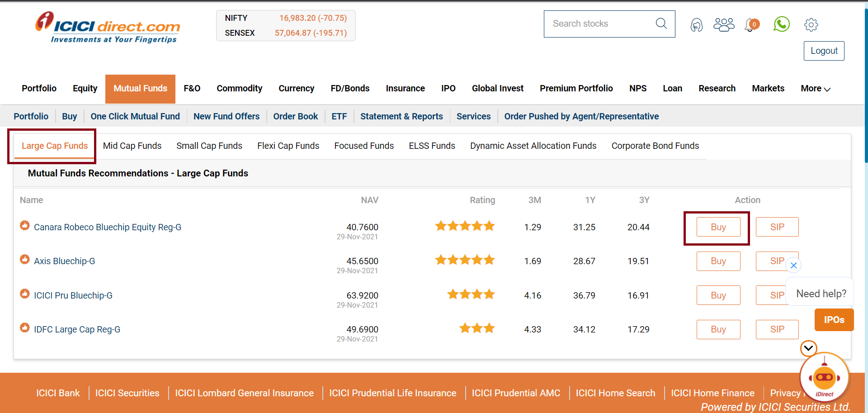Click the ICICI direct.com logo
Image resolution: width=868 pixels, height=413 pixels.
click(108, 27)
